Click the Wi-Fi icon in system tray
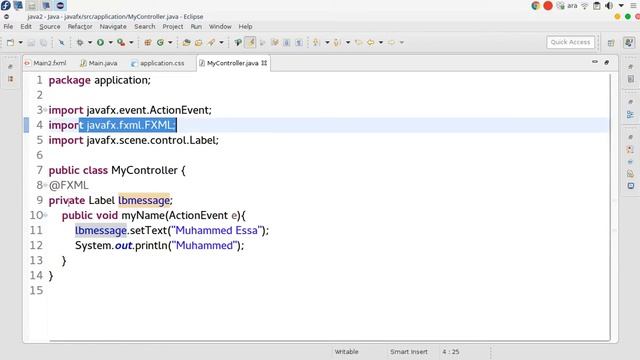 pos(584,6)
